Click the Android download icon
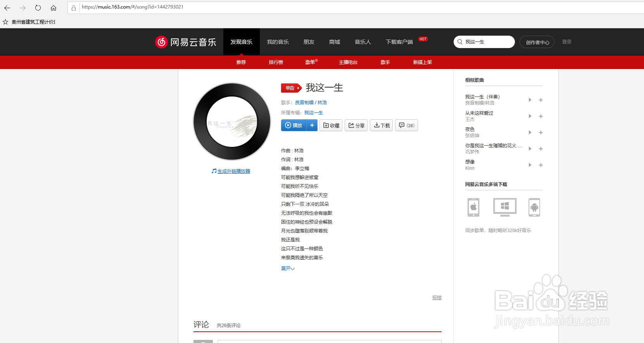The image size is (644, 343). coord(534,207)
